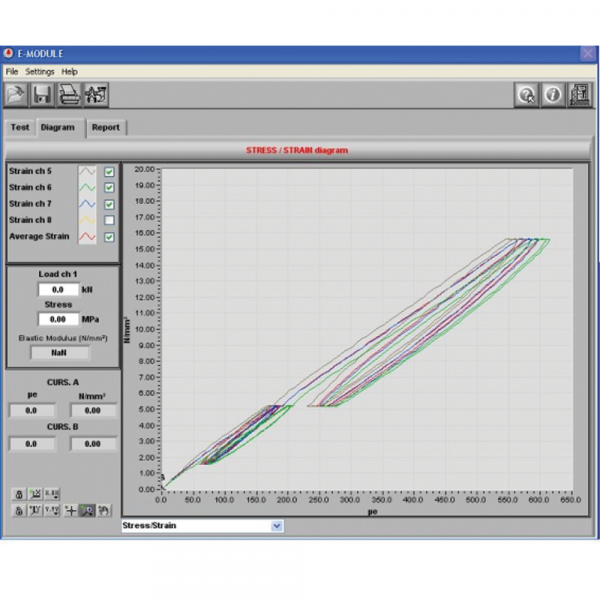
Task: Uncheck the Strain ch 5 checkbox
Action: click(109, 171)
